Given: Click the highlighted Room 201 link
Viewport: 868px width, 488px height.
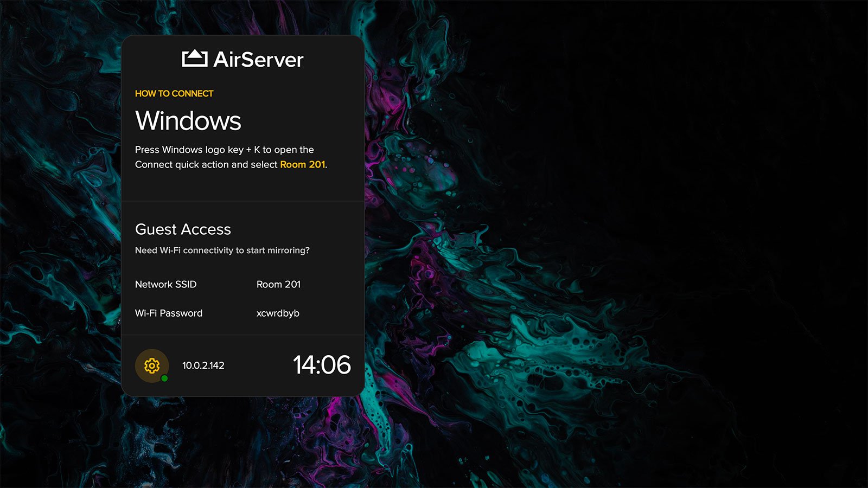Looking at the screenshot, I should [x=302, y=164].
